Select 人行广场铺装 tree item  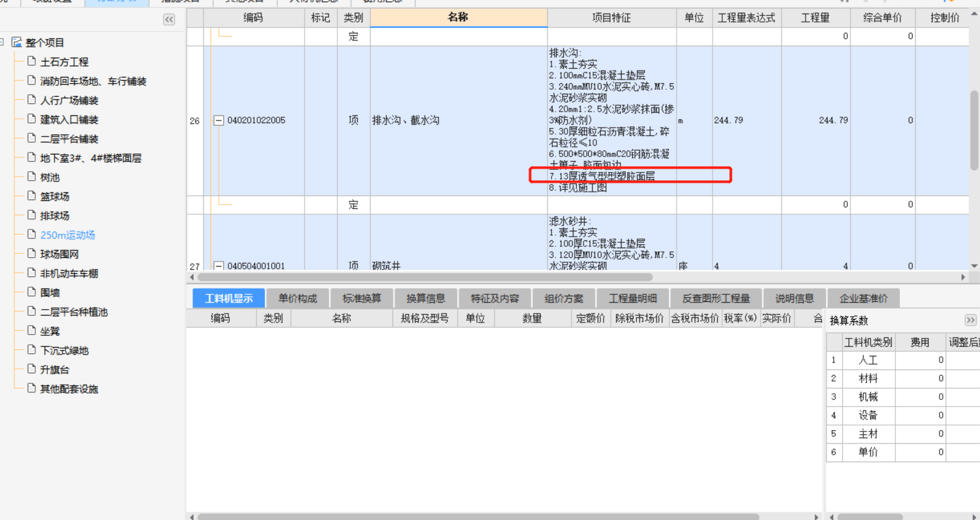69,100
